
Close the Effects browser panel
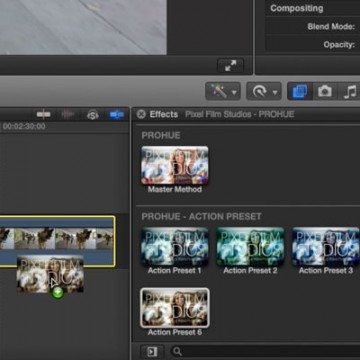click(141, 114)
